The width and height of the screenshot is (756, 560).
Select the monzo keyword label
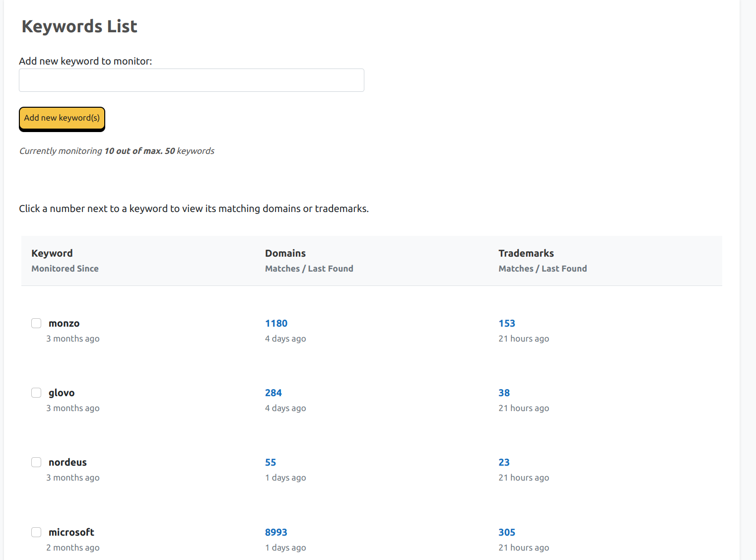(64, 323)
